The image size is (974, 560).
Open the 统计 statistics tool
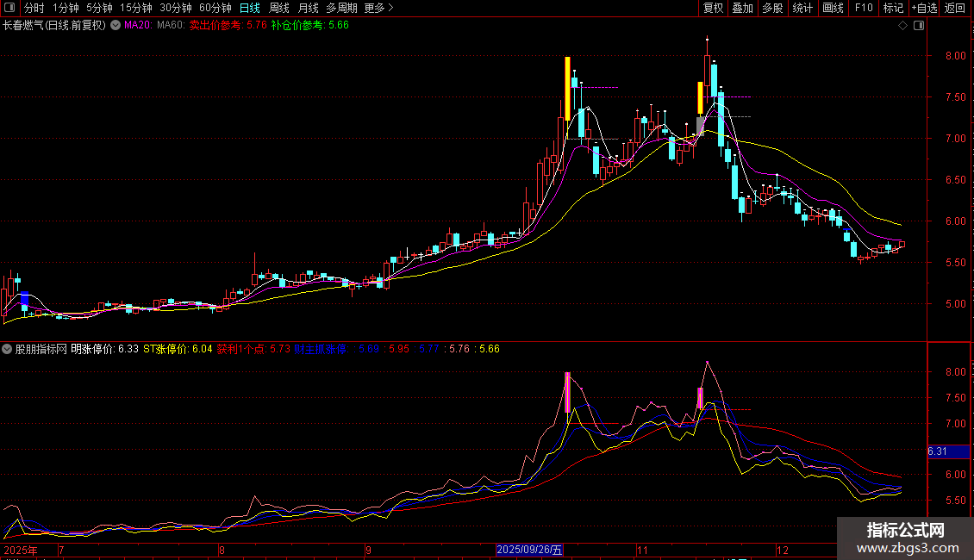[802, 8]
